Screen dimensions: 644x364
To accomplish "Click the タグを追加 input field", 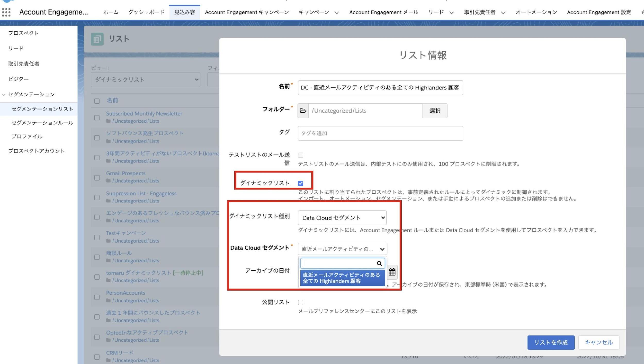I will click(x=380, y=133).
